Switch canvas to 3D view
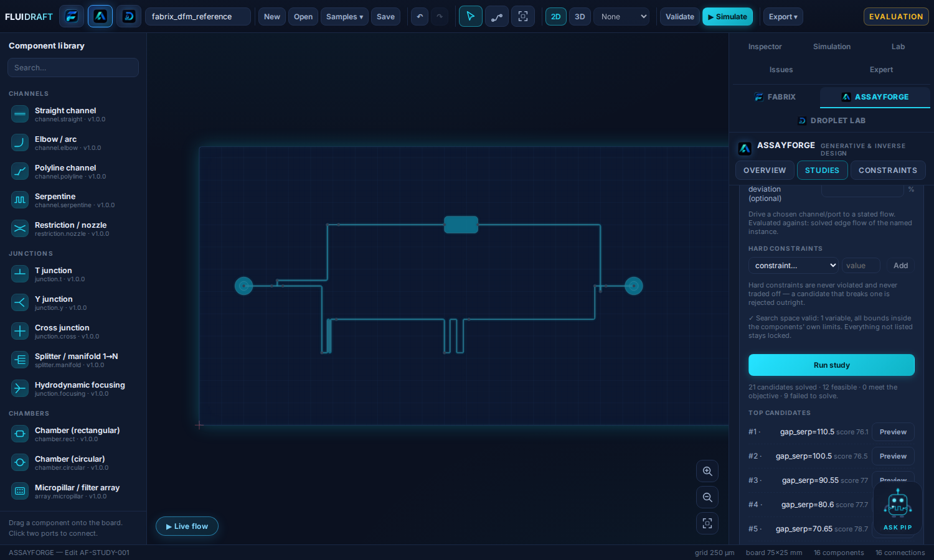934x560 pixels. [580, 17]
